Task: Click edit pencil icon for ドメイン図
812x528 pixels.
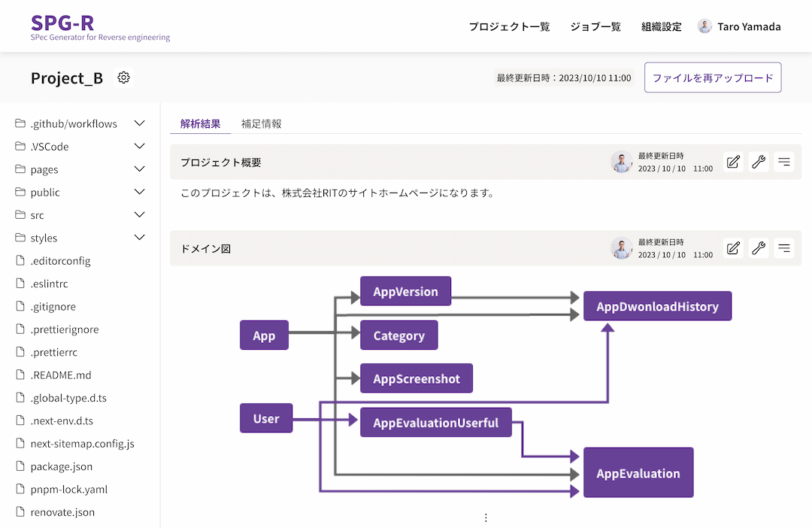Action: (x=733, y=248)
